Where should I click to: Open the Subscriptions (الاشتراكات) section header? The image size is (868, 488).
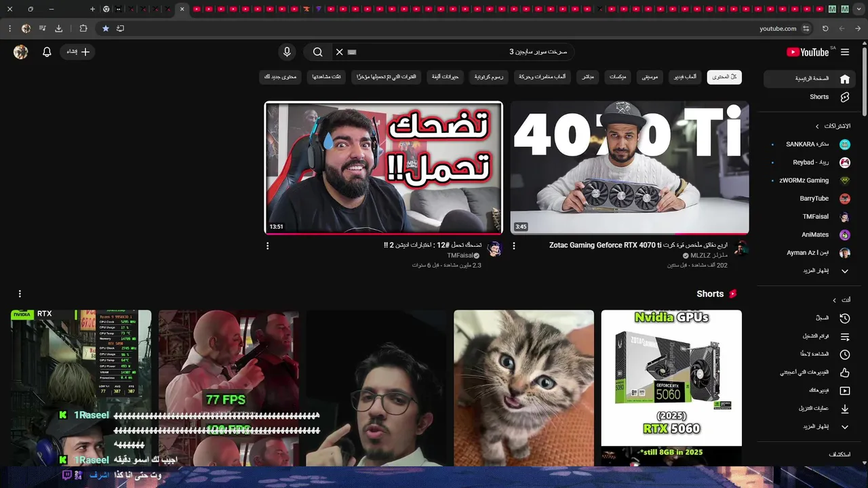pos(833,126)
